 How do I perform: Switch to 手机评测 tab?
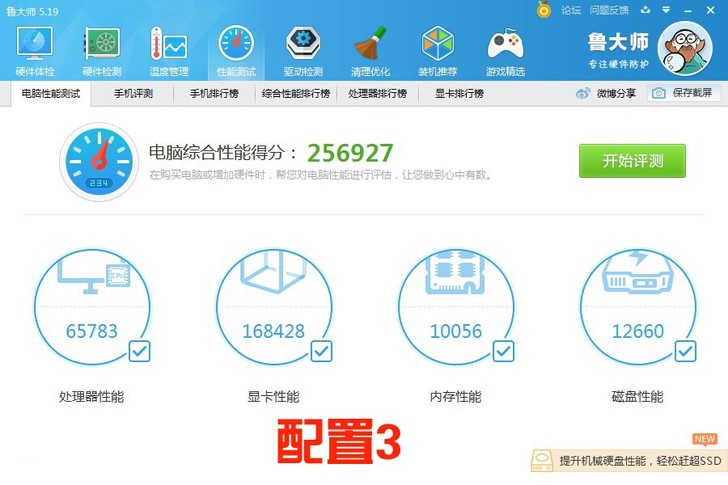click(133, 94)
